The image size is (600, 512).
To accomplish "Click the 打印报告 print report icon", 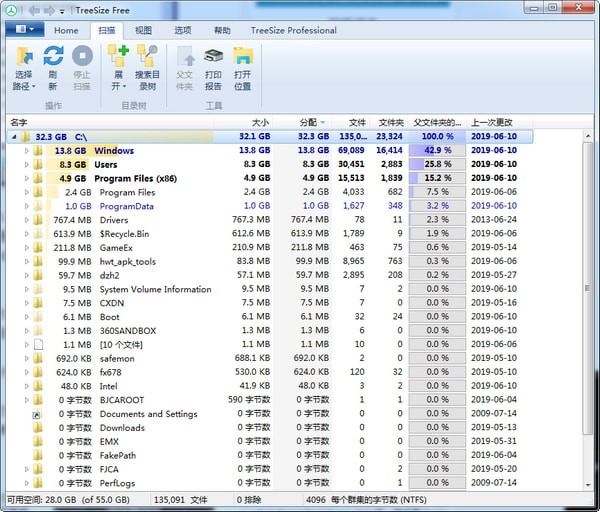I will (x=213, y=56).
